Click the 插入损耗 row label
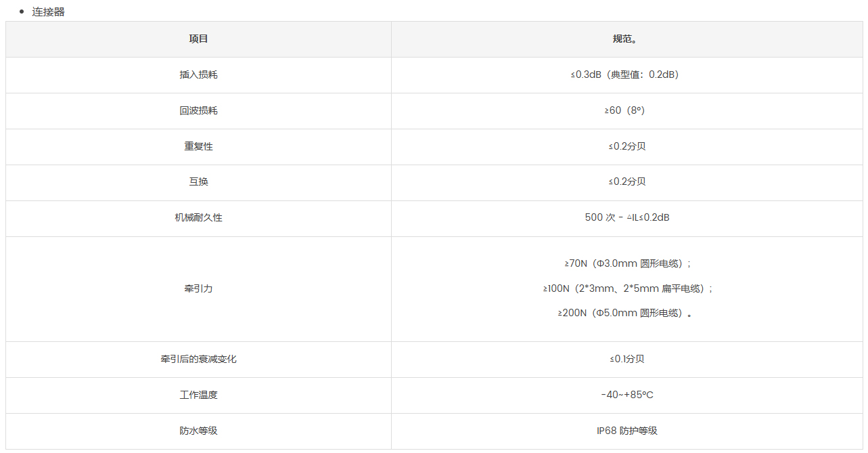 [x=198, y=75]
